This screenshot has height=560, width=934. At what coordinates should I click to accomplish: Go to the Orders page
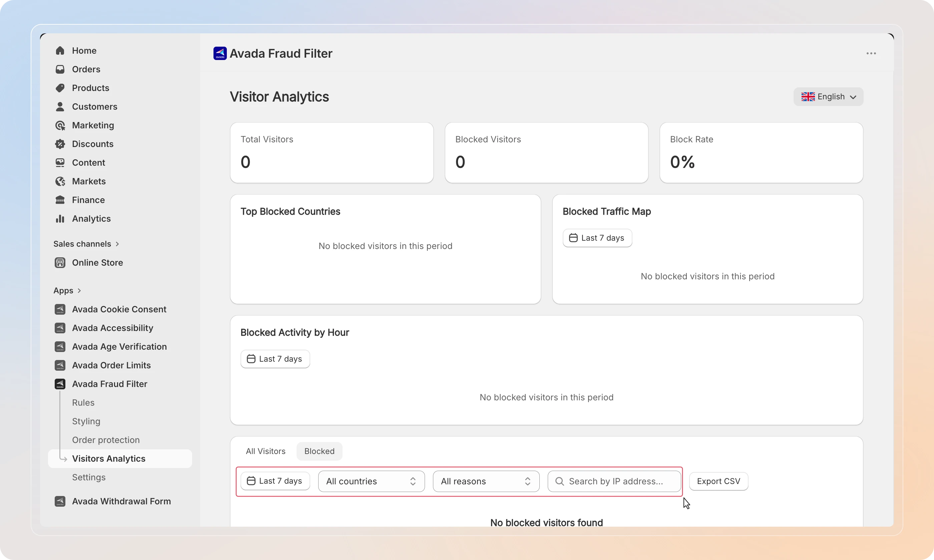coord(86,69)
